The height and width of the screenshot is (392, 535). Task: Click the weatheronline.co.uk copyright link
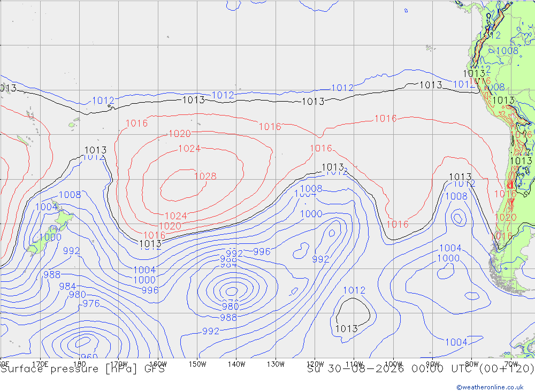tap(490, 387)
